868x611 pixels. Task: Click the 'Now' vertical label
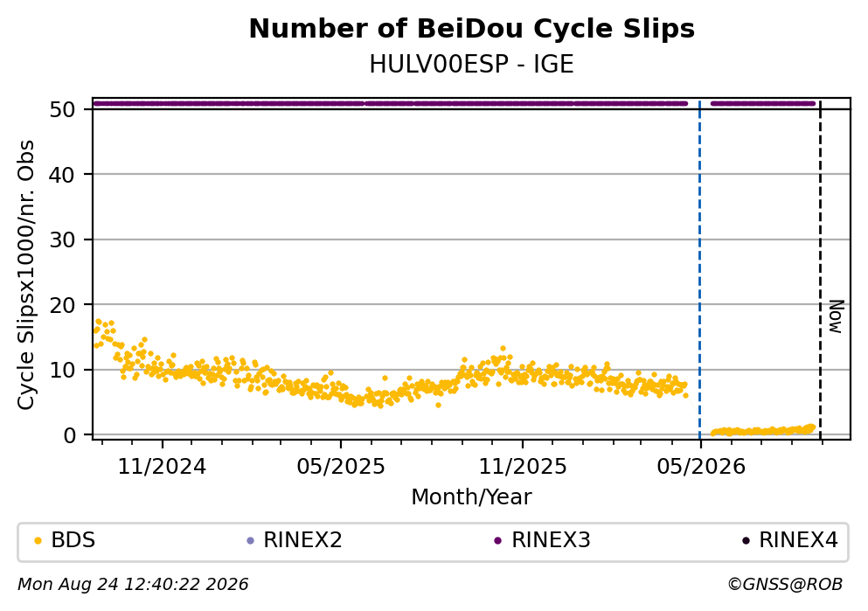pyautogui.click(x=836, y=316)
